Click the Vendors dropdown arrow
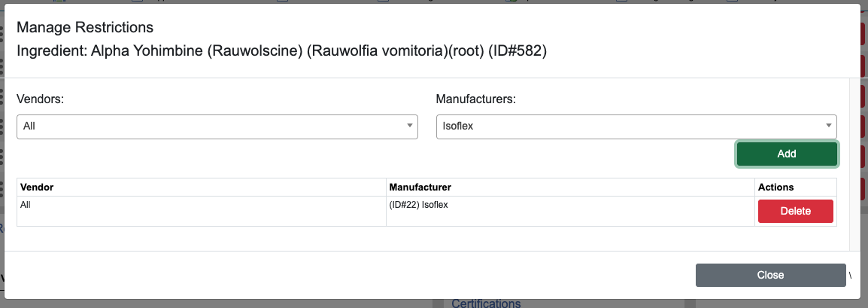This screenshot has height=308, width=868. coord(410,127)
